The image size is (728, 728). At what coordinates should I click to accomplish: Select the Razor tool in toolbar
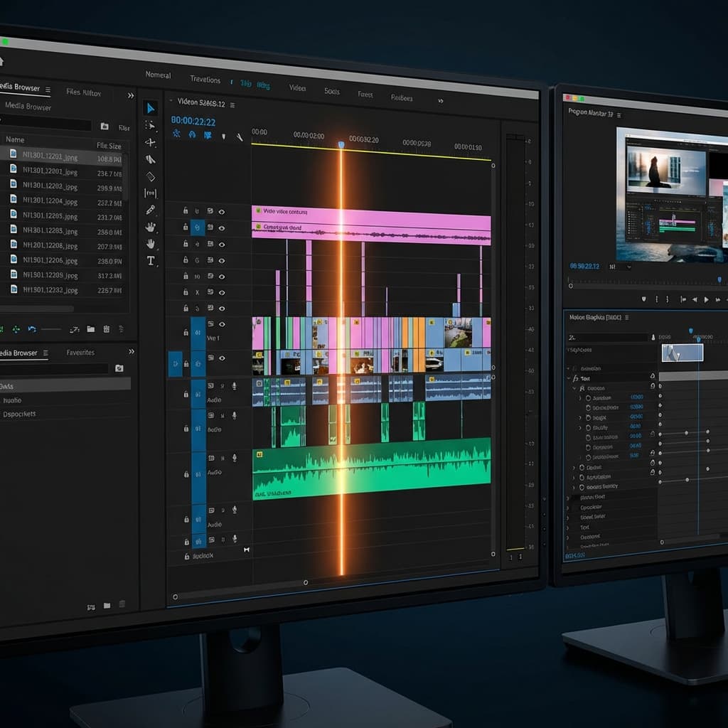coord(151,159)
